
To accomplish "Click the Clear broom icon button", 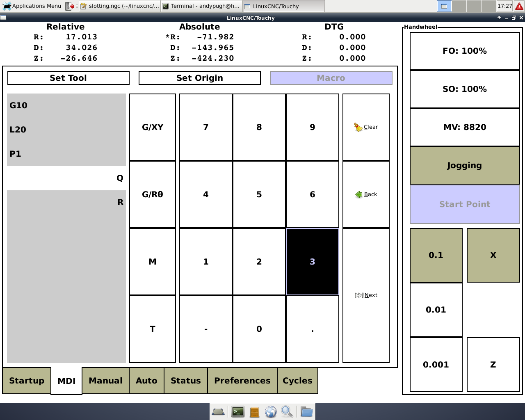I will [x=366, y=127].
